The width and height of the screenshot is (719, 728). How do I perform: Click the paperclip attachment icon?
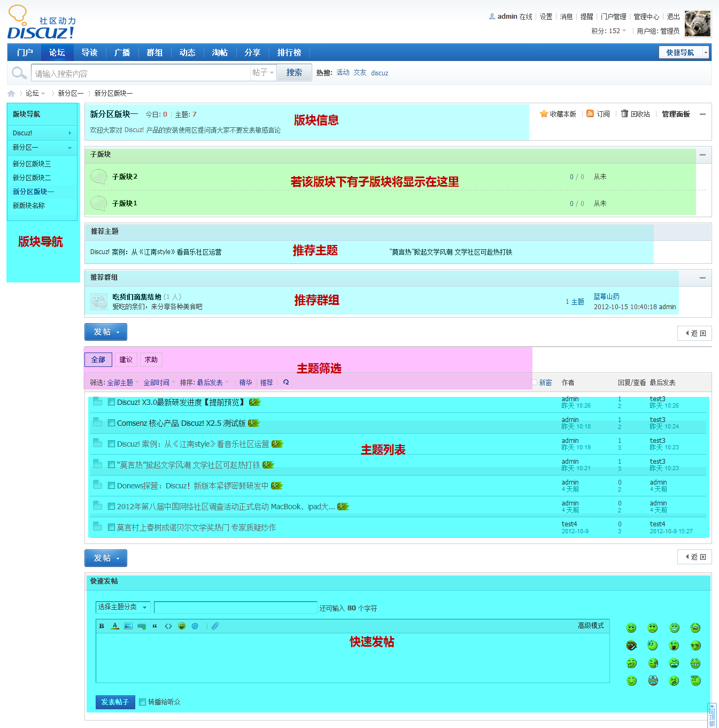click(x=215, y=626)
